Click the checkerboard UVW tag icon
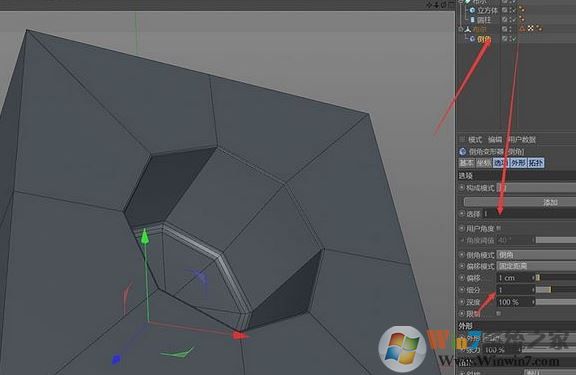576x375 pixels. tap(530, 28)
